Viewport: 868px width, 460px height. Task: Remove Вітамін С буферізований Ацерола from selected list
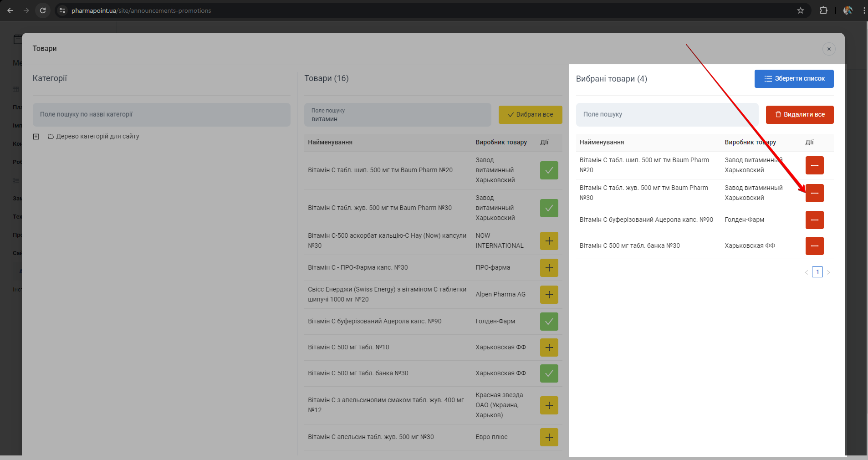(814, 220)
